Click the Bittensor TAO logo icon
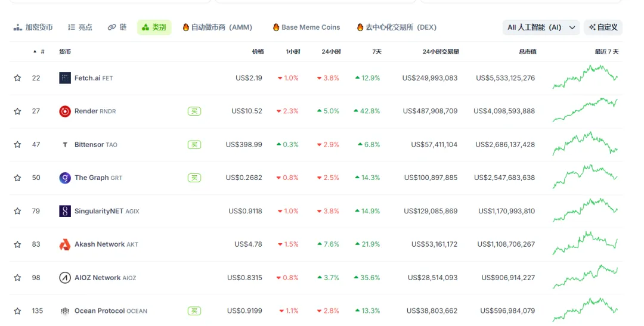The image size is (644, 326). [x=65, y=145]
